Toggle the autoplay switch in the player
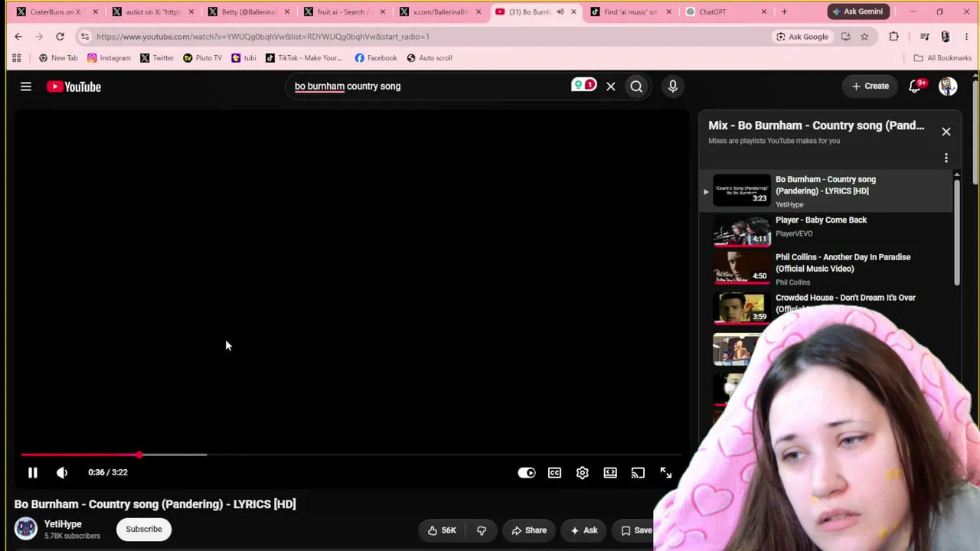Viewport: 980px width, 551px height. [527, 473]
